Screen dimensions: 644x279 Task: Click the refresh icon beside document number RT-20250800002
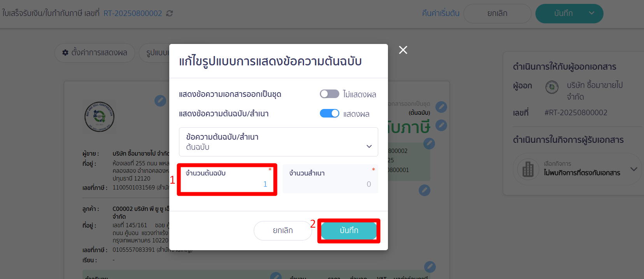pyautogui.click(x=169, y=13)
